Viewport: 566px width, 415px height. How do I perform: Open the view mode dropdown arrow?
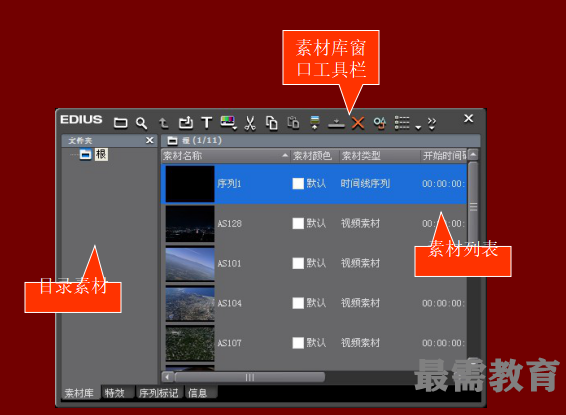click(418, 127)
